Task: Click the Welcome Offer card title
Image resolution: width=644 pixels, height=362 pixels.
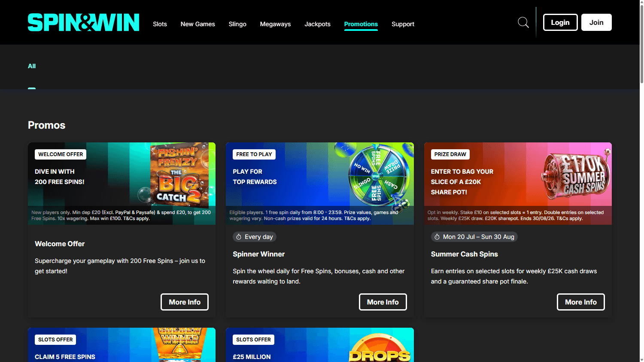Action: (x=60, y=244)
